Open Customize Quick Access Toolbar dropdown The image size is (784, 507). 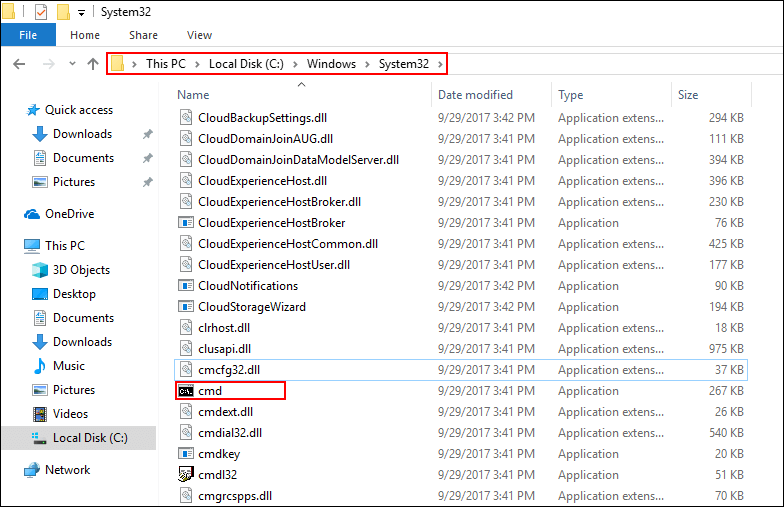tap(82, 13)
